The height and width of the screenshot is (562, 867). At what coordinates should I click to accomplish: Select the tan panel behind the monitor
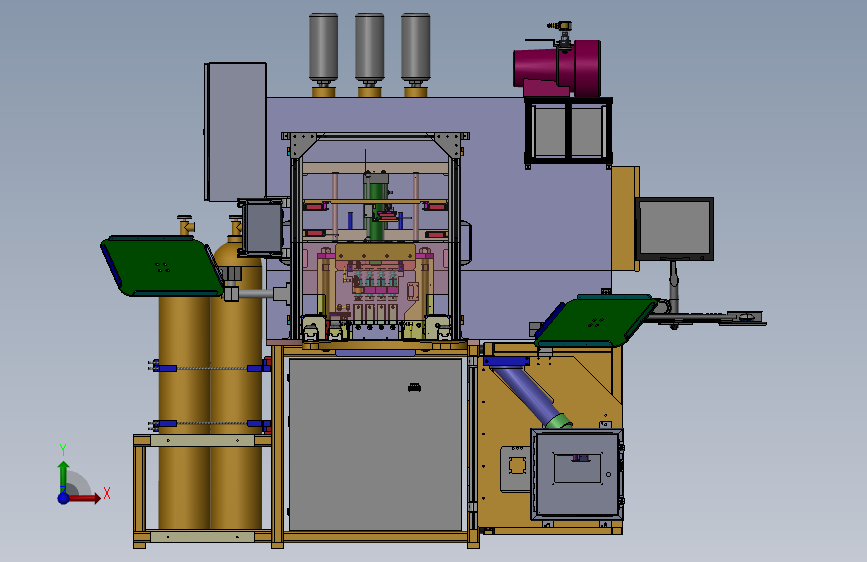coord(625,218)
